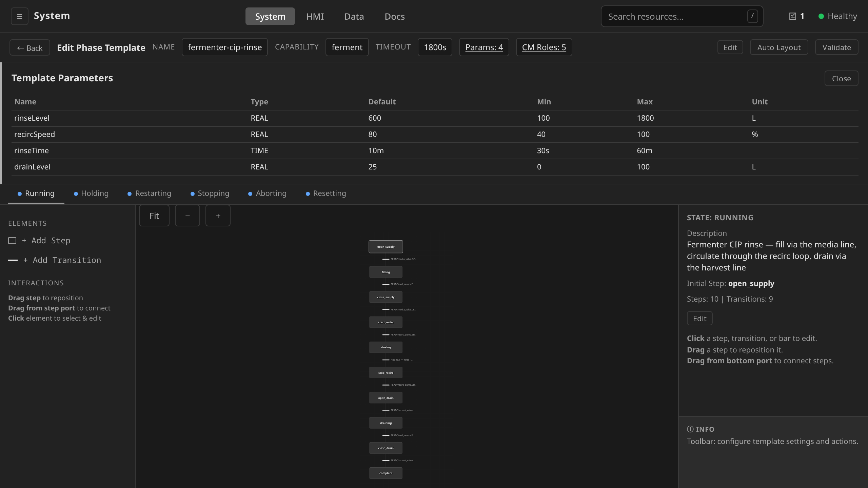This screenshot has height=488, width=868.
Task: Open the Data tab
Action: [354, 16]
